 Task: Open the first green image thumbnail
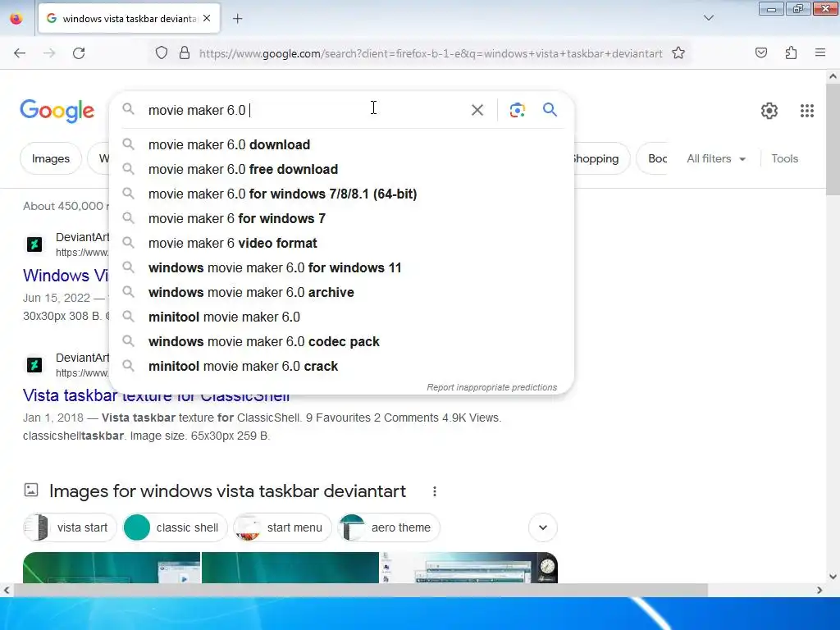(x=112, y=568)
